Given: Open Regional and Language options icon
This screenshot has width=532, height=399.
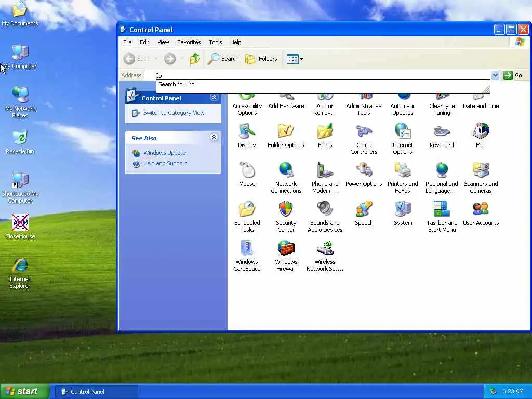Looking at the screenshot, I should pyautogui.click(x=442, y=178).
